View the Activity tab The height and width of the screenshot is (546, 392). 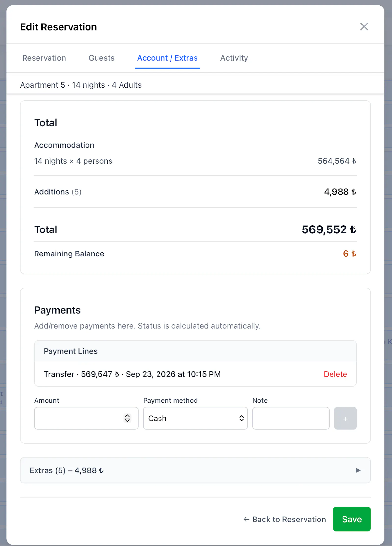pyautogui.click(x=234, y=58)
